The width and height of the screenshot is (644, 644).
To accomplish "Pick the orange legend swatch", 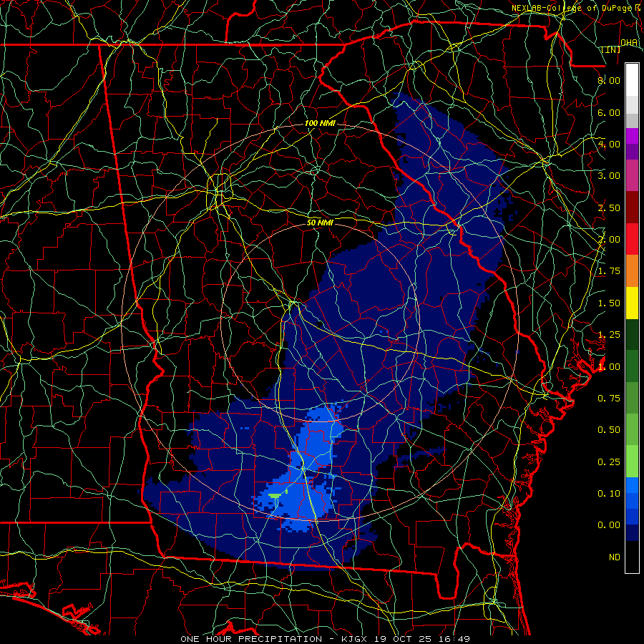I will 632,270.
